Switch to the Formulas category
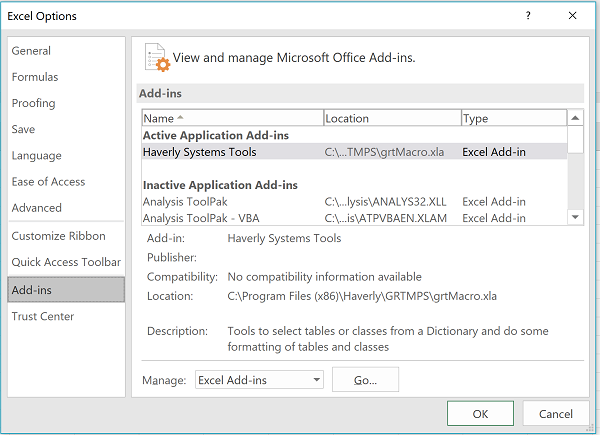The height and width of the screenshot is (435, 600). click(x=35, y=77)
